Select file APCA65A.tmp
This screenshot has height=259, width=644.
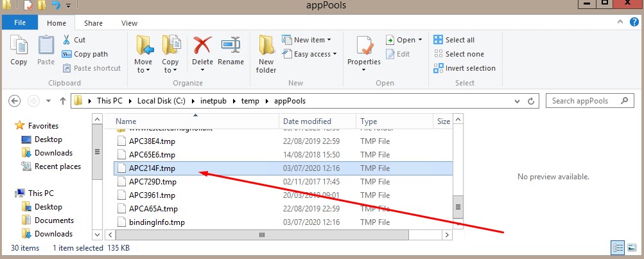[283, 209]
